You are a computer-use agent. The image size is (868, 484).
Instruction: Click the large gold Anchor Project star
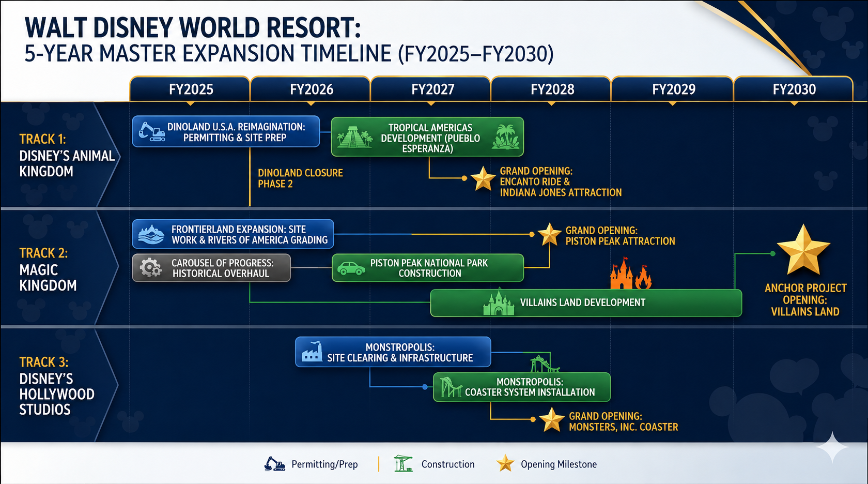click(803, 250)
